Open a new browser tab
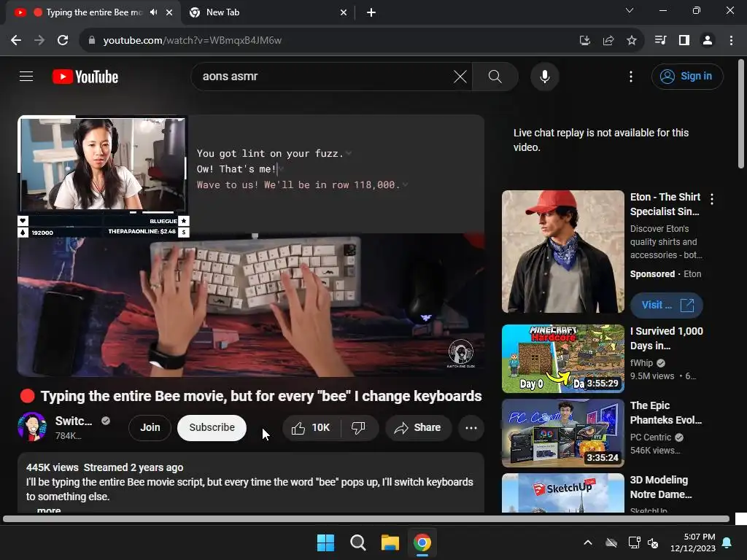The width and height of the screenshot is (747, 560). (x=371, y=12)
